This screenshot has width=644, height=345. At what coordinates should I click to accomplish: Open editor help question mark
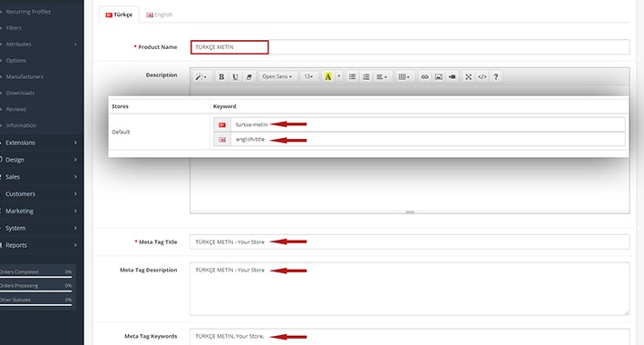click(496, 76)
